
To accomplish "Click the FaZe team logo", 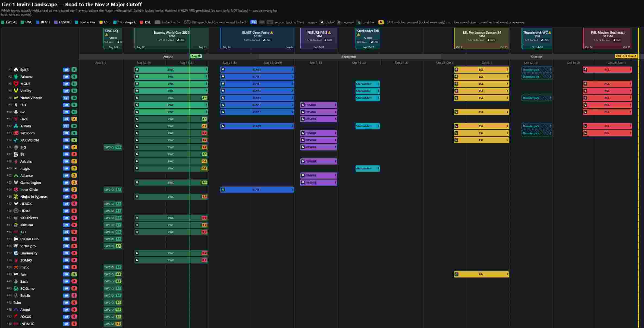I will 16,119.
